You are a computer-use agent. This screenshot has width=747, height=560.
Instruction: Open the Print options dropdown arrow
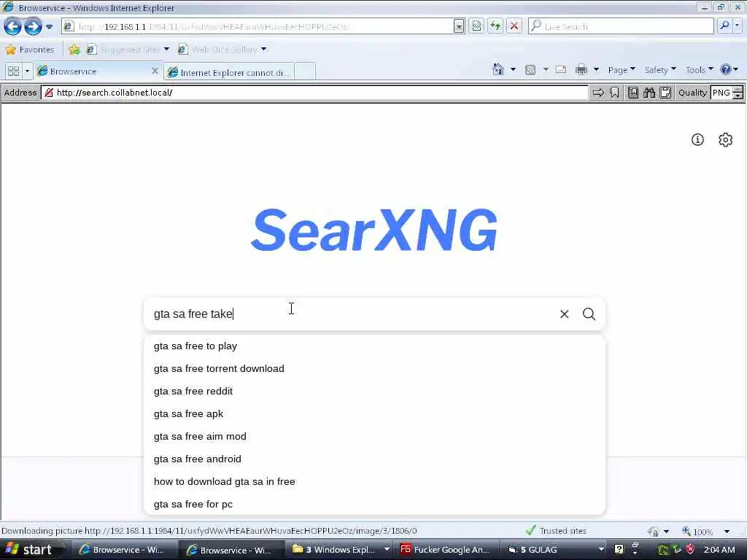[596, 70]
